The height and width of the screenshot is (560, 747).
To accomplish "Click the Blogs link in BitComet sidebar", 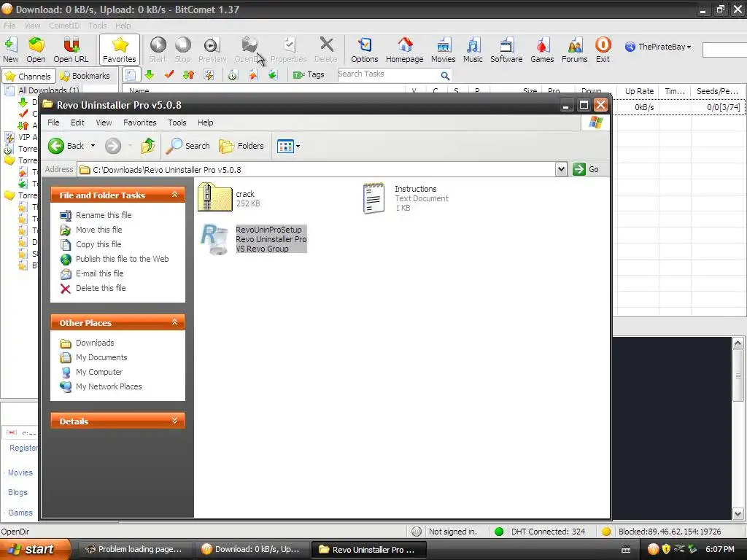I will coord(18,492).
